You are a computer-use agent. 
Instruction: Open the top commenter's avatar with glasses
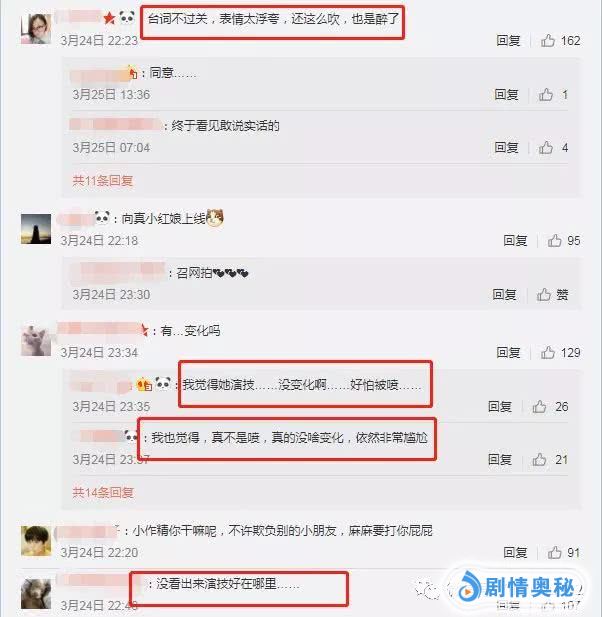[36, 29]
